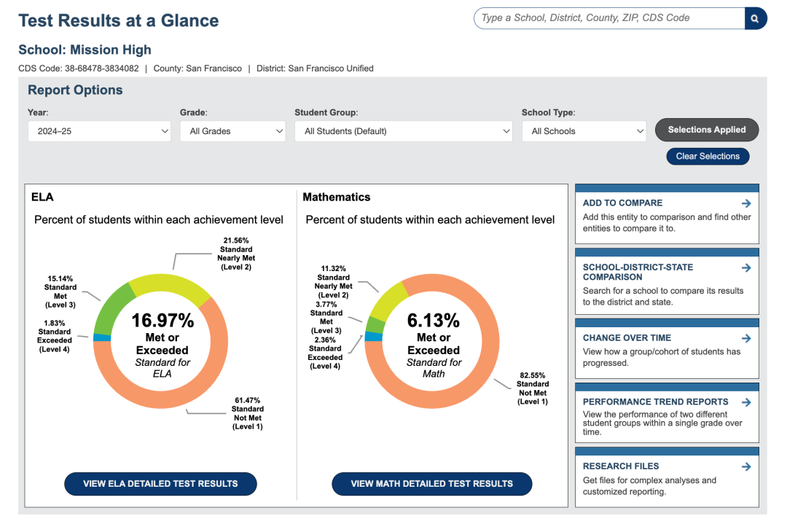The height and width of the screenshot is (532, 787).
Task: Open the ADD TO COMPARE link
Action: pyautogui.click(x=622, y=203)
